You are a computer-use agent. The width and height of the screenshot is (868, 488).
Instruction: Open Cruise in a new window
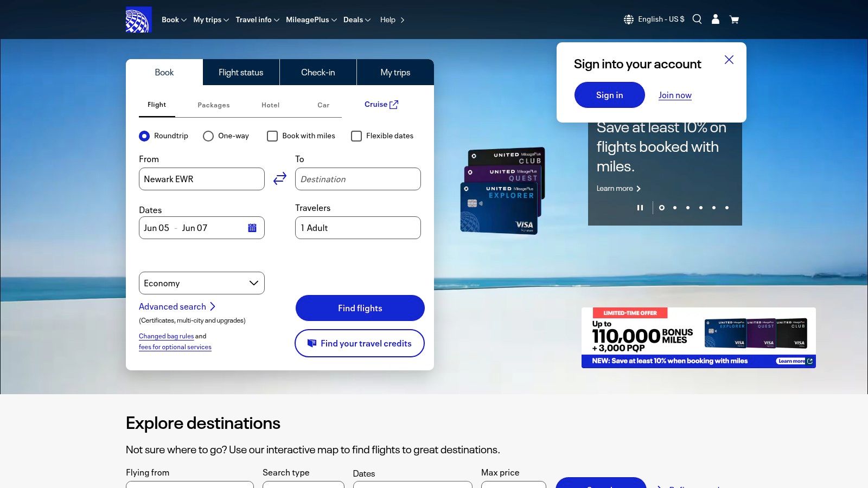pos(381,104)
